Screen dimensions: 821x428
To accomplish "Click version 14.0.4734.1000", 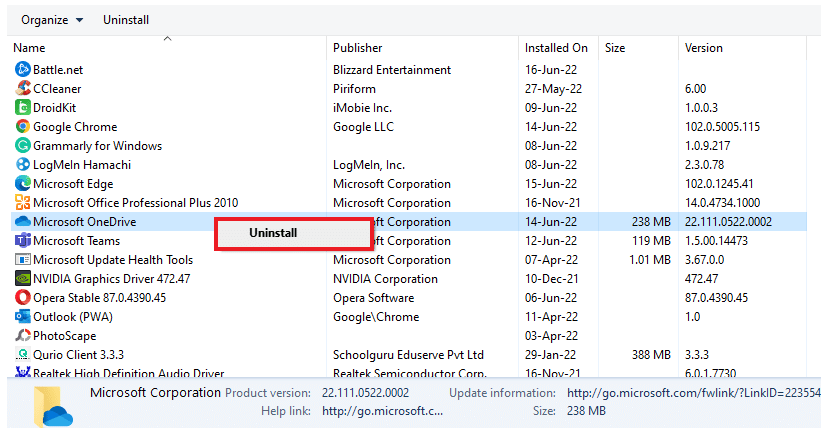I will pos(722,203).
